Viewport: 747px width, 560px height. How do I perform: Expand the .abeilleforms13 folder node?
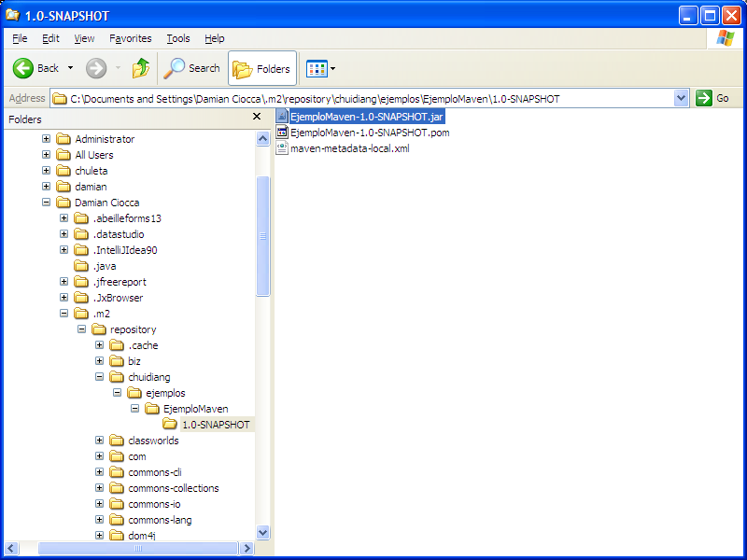point(63,218)
